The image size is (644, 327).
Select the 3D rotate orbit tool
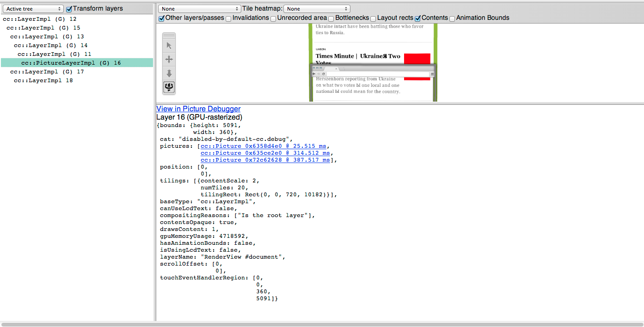coord(169,87)
